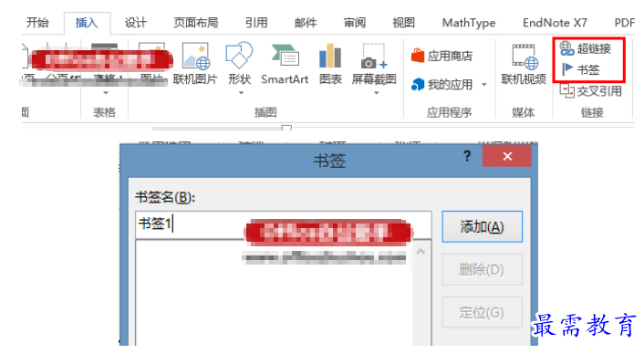The height and width of the screenshot is (354, 644).
Task: Open the 形状 shapes gallery
Action: pos(239,64)
